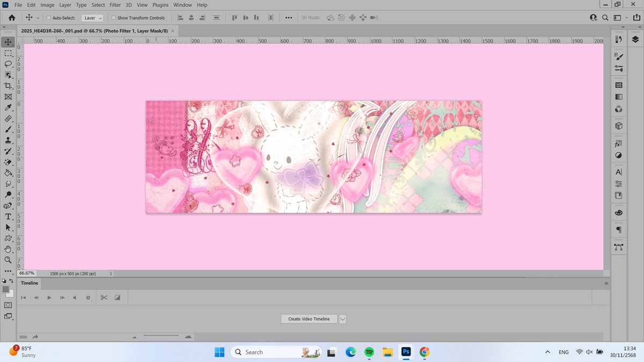The height and width of the screenshot is (362, 644).
Task: Select the Pen tool
Action: [x=8, y=205]
